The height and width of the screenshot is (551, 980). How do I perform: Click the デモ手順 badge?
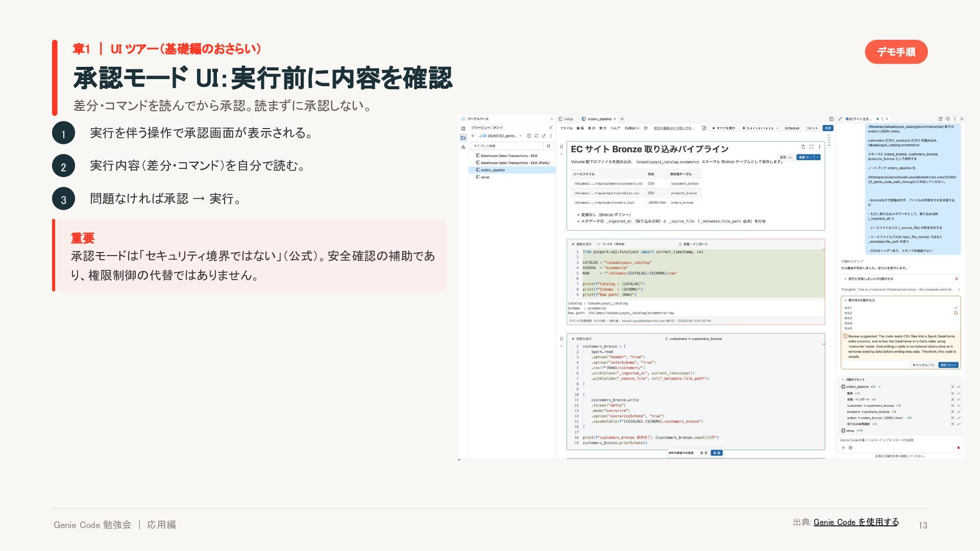[x=896, y=52]
